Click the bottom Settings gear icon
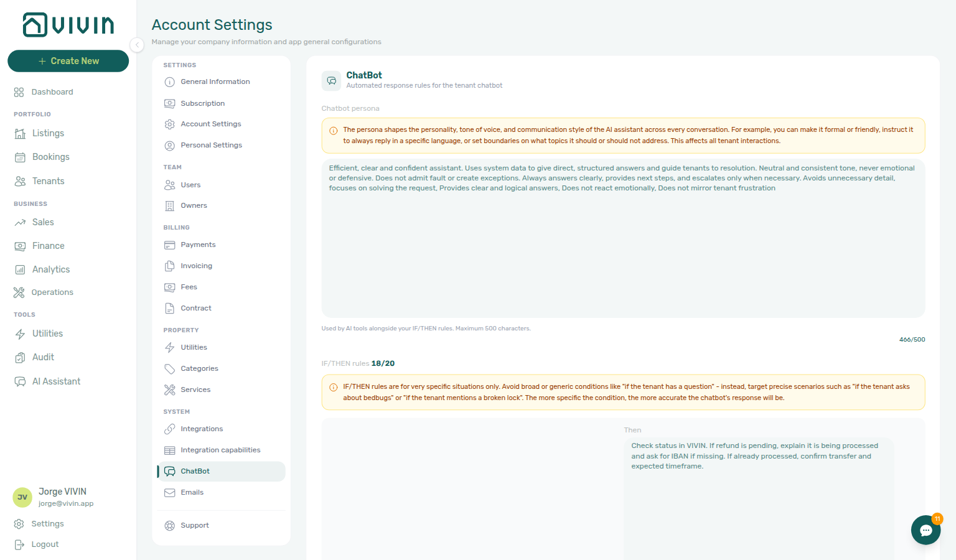Viewport: 956px width, 560px height. [19, 524]
